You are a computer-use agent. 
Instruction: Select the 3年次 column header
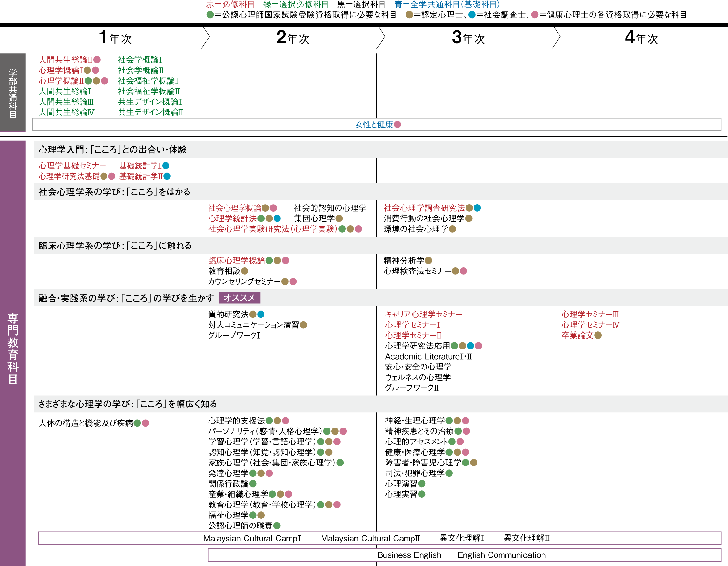coord(468,38)
